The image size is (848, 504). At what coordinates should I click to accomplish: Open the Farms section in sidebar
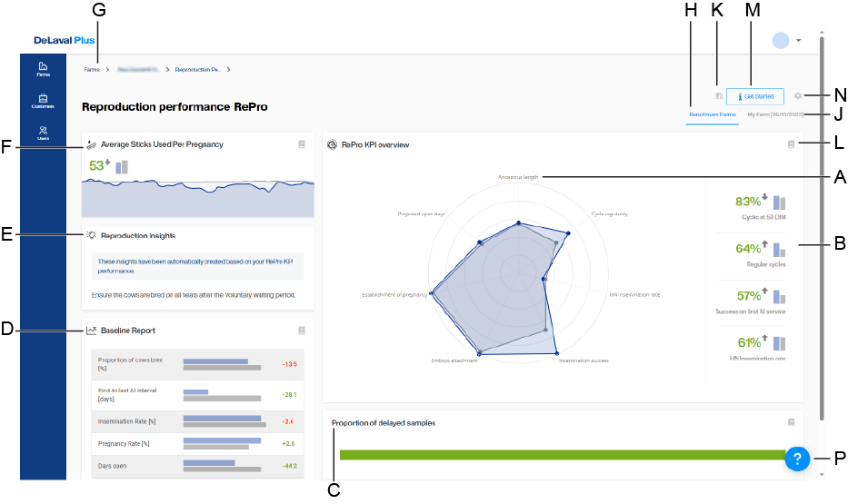[43, 69]
